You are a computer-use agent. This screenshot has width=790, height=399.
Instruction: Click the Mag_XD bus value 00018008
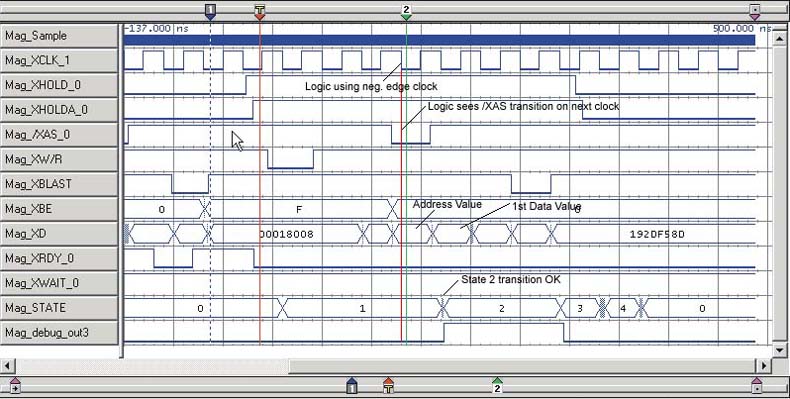pyautogui.click(x=287, y=234)
